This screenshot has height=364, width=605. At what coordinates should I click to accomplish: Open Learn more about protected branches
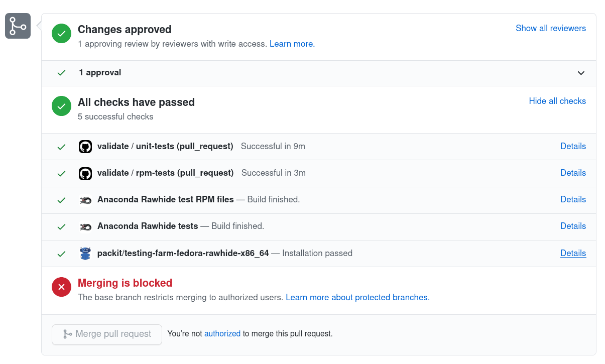357,297
